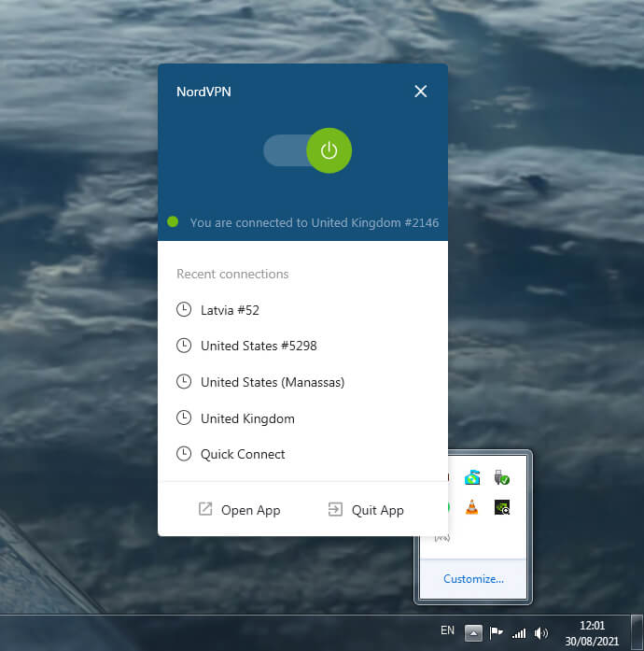Click the network signal bars icon
This screenshot has height=651, width=644.
519,633
